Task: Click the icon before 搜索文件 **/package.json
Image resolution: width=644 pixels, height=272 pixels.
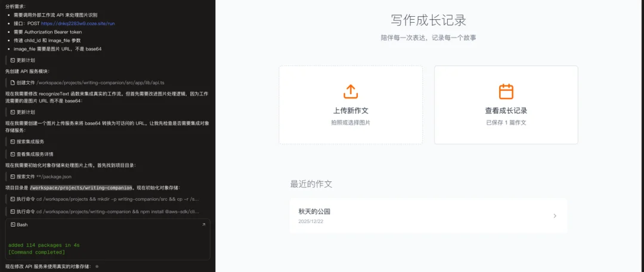Action: click(x=13, y=177)
